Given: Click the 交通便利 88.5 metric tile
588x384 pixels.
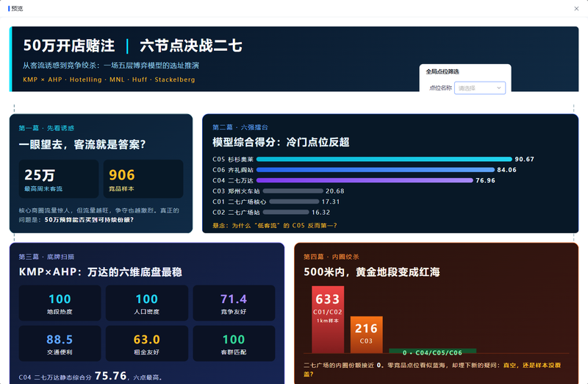Looking at the screenshot, I should [60, 344].
